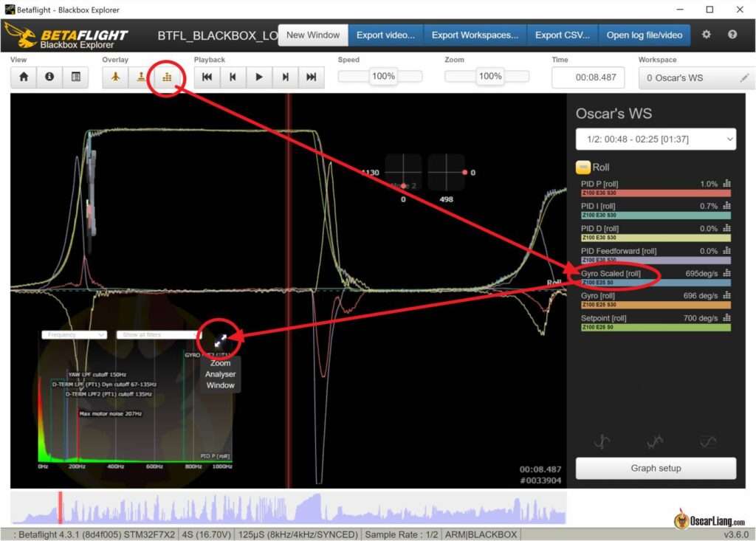Adjust the playback Speed slider
This screenshot has height=541, width=756.
coord(380,76)
